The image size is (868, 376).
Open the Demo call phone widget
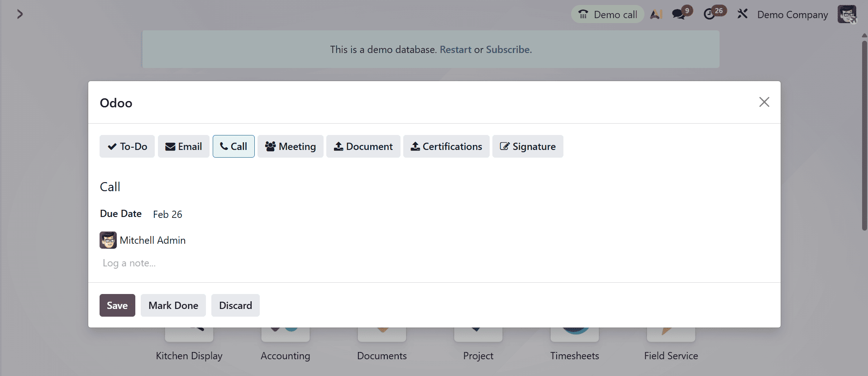coord(607,14)
